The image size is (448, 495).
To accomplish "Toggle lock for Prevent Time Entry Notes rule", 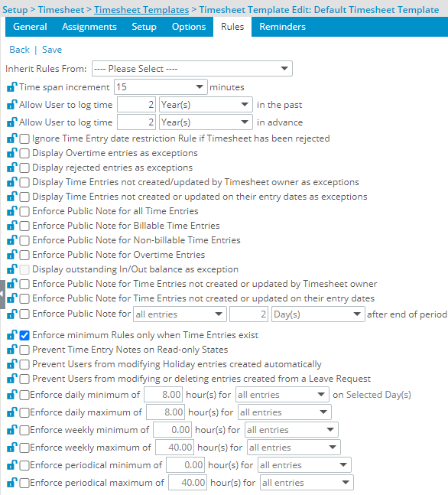I will tap(12, 350).
